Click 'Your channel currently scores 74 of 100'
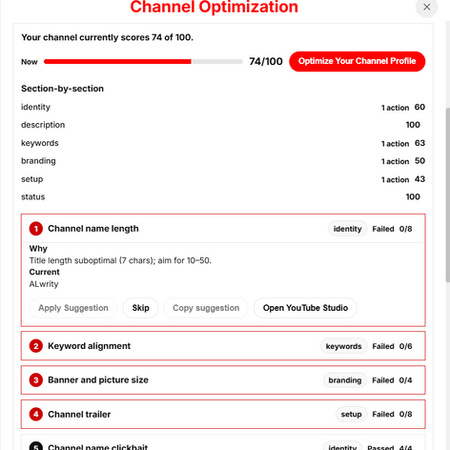450x450 pixels. click(x=107, y=37)
